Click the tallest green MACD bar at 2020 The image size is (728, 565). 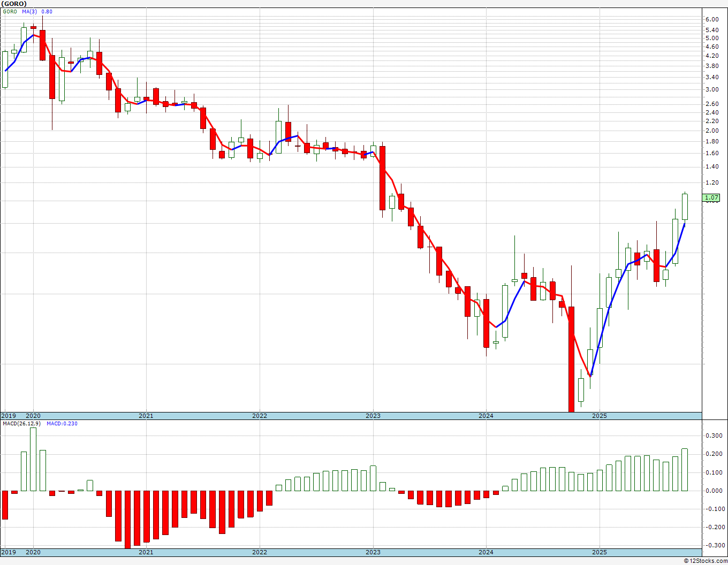(x=33, y=459)
